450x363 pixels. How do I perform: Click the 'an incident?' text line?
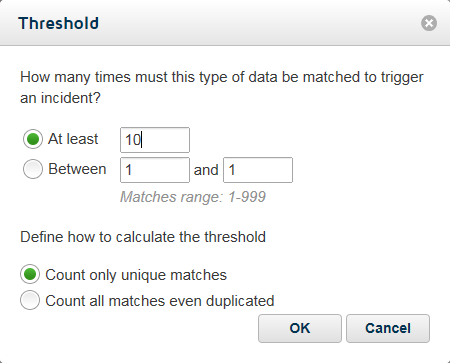(x=60, y=98)
